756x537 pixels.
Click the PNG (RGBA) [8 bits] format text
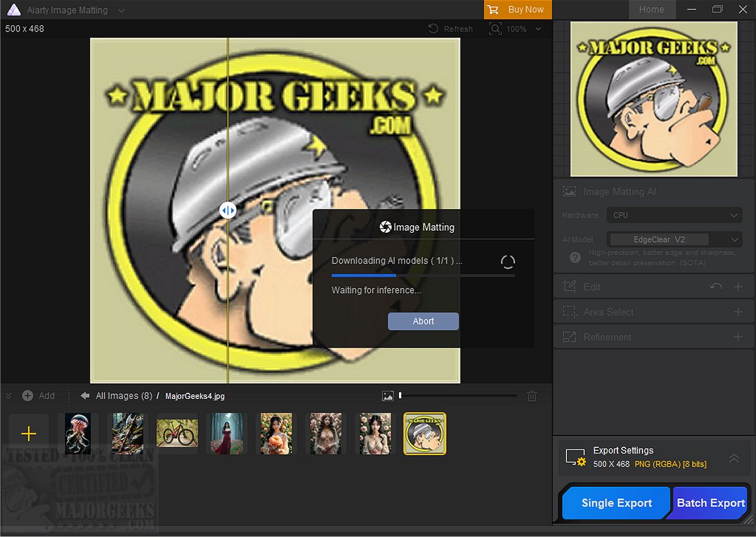[x=671, y=464]
